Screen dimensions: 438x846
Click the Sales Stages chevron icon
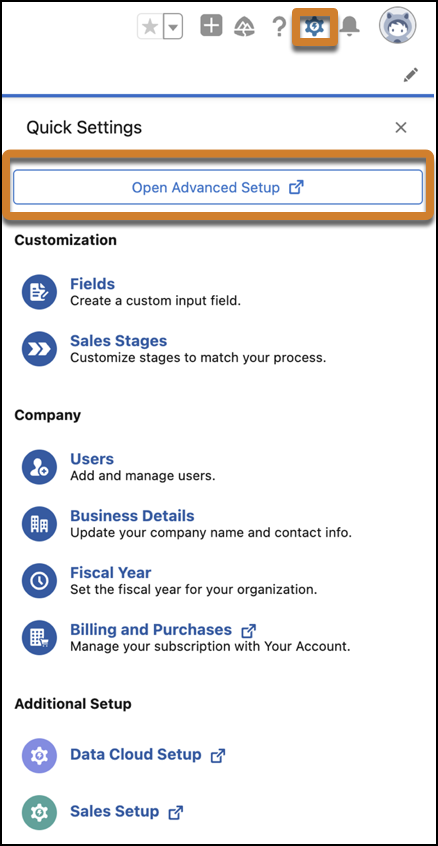(x=39, y=350)
